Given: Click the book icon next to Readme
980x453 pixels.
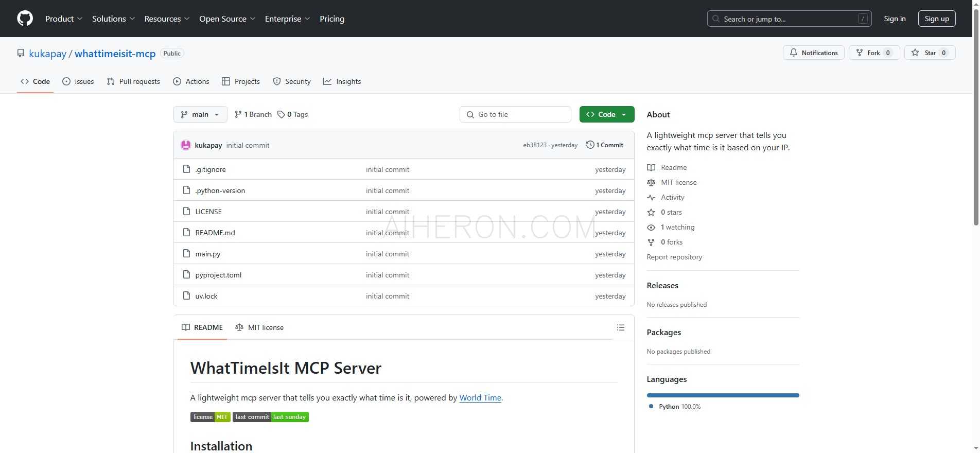Looking at the screenshot, I should coord(651,167).
